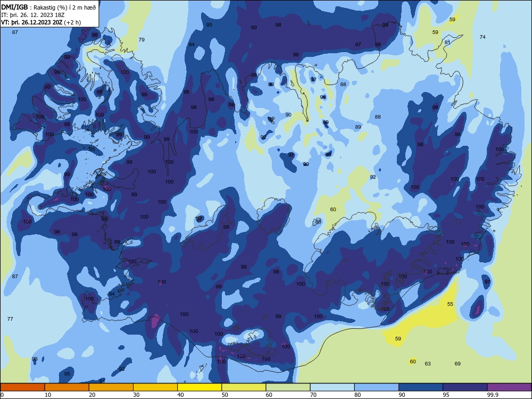Click the title 'DMI/IGB : Rakastig (%) í 2 m hæð'

click(49, 7)
